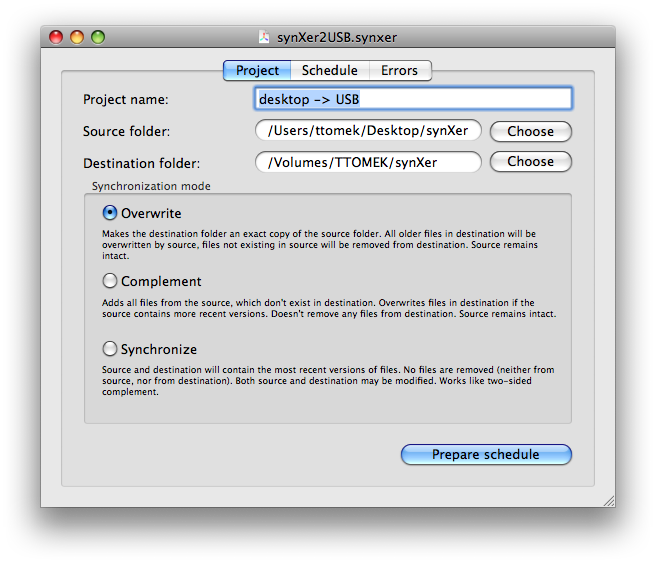
Task: Zoom the window with the green button
Action: click(98, 38)
